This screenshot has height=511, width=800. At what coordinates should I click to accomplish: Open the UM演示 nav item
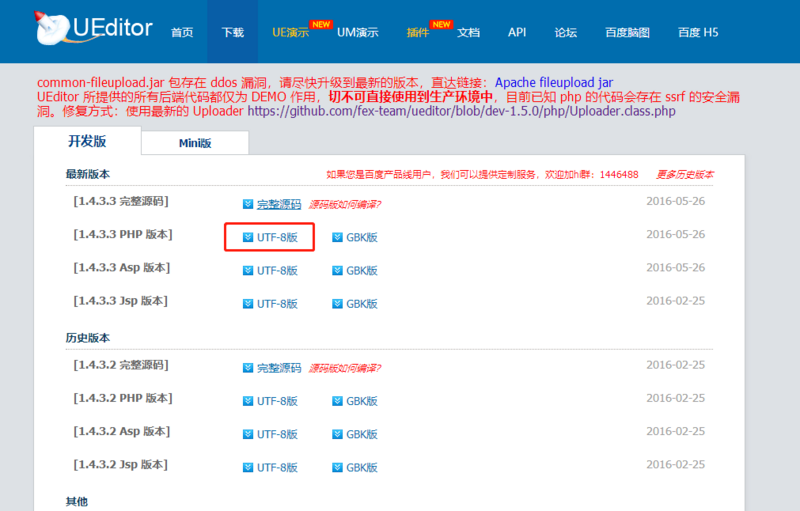[x=358, y=33]
